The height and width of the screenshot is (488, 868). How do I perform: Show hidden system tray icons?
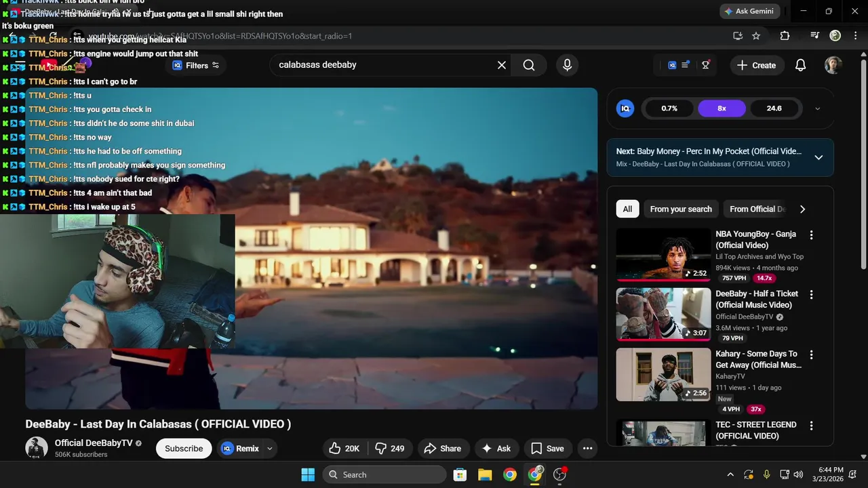pyautogui.click(x=730, y=474)
